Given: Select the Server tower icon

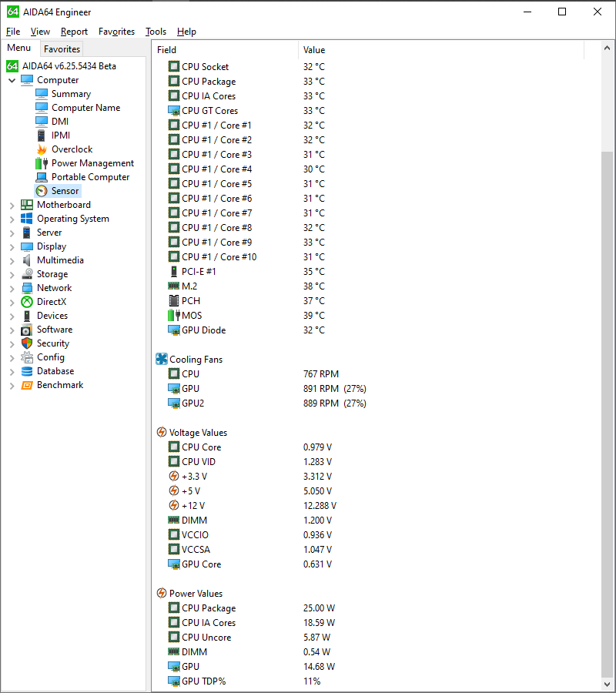Looking at the screenshot, I should [x=27, y=233].
